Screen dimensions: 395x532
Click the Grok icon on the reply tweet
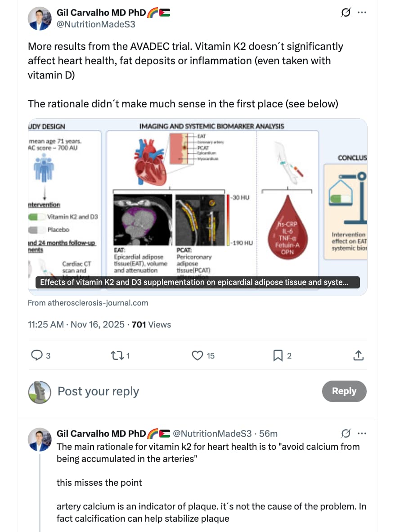click(x=346, y=434)
